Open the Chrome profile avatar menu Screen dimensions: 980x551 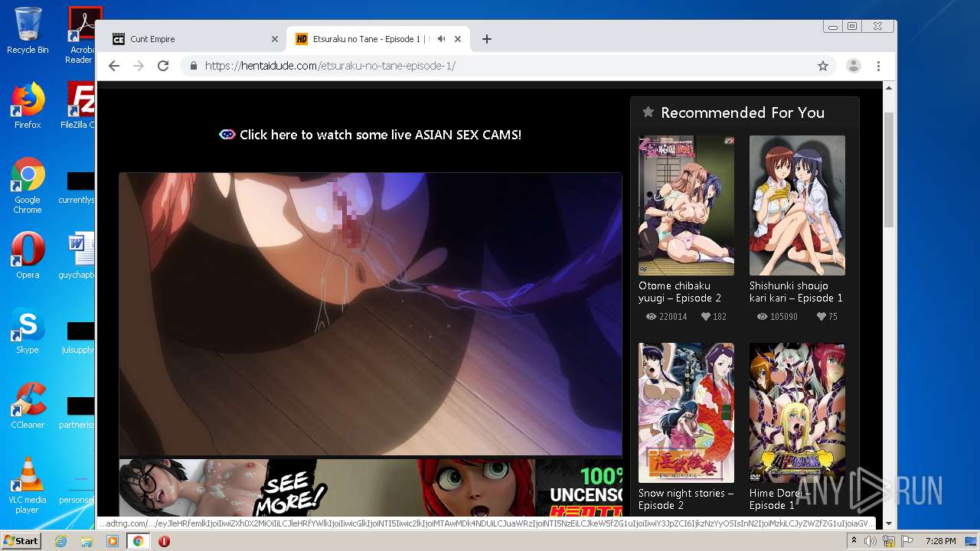tap(854, 66)
